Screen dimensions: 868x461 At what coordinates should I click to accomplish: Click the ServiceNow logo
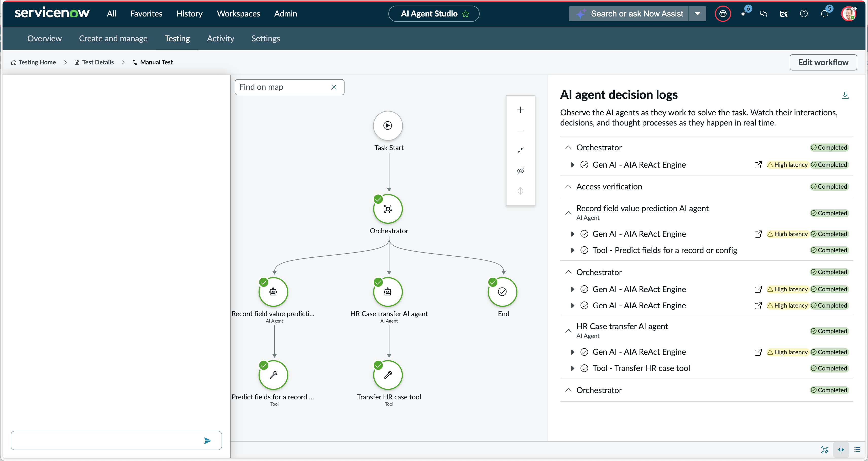pyautogui.click(x=52, y=13)
